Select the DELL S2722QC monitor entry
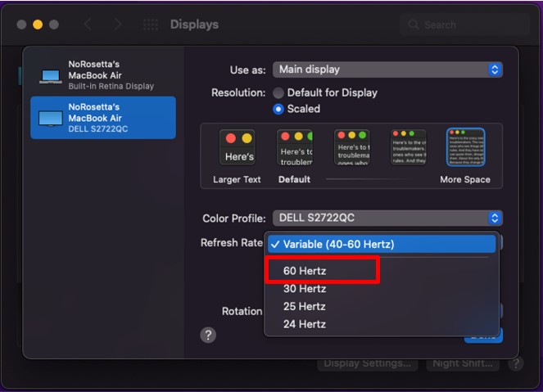This screenshot has width=543, height=392. pos(103,118)
